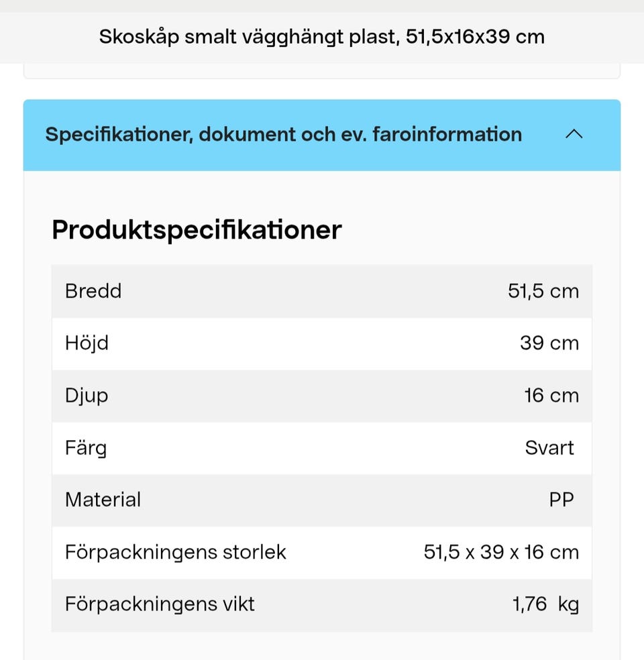The width and height of the screenshot is (644, 660).
Task: Select the Höjd specification row
Action: [322, 343]
